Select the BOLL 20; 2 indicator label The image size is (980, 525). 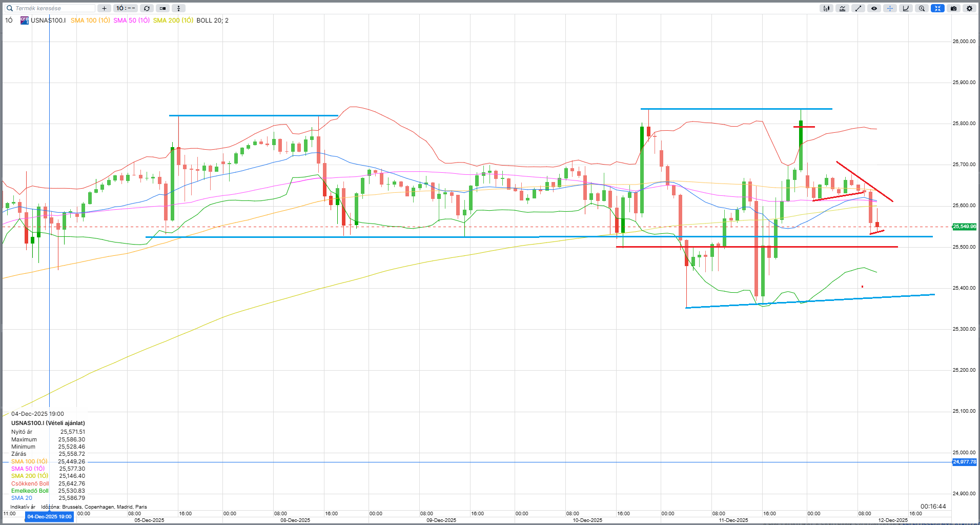coord(212,21)
